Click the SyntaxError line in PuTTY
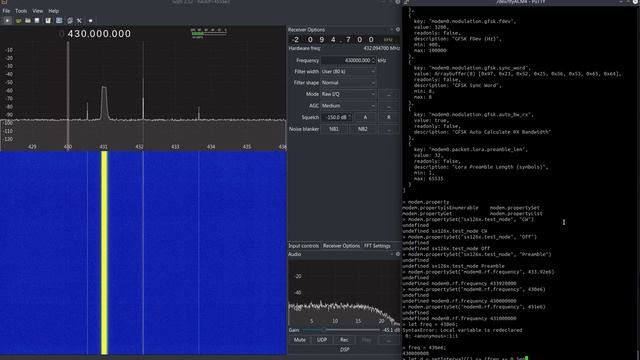The height and width of the screenshot is (360, 640). pyautogui.click(x=462, y=330)
